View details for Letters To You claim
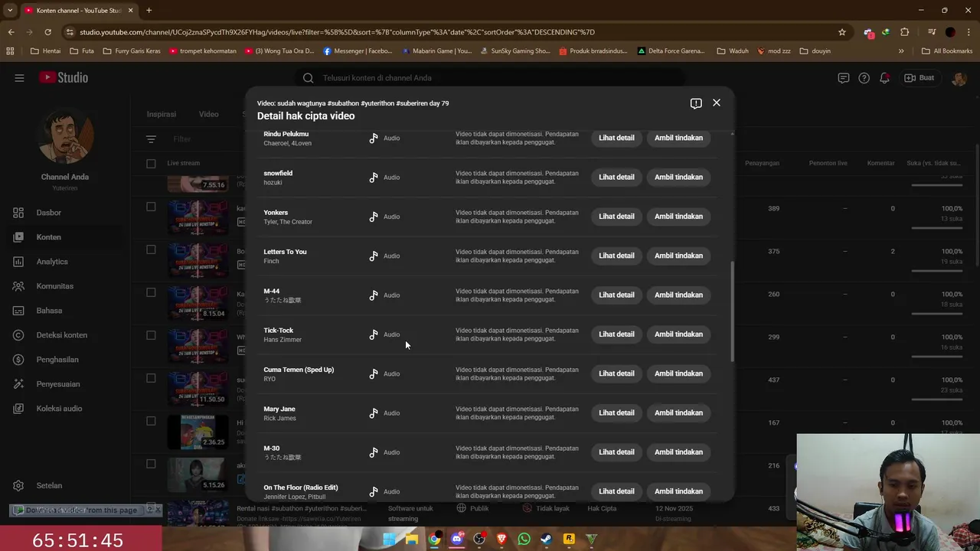980x551 pixels. [616, 256]
